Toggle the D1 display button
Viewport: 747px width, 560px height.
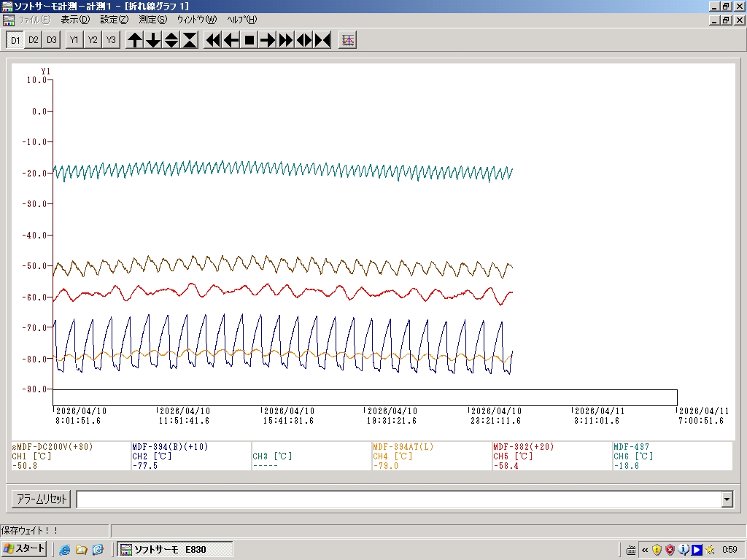15,40
